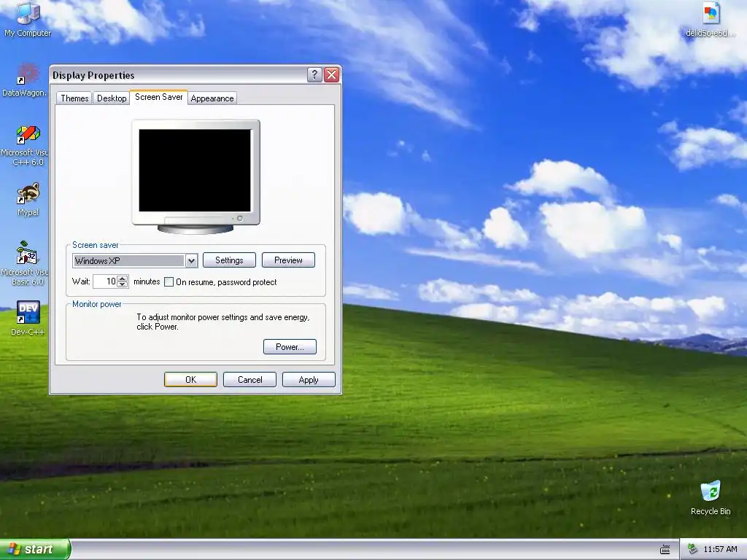This screenshot has height=560, width=747.
Task: Click the on-screen keyboard tray icon
Action: click(x=665, y=550)
